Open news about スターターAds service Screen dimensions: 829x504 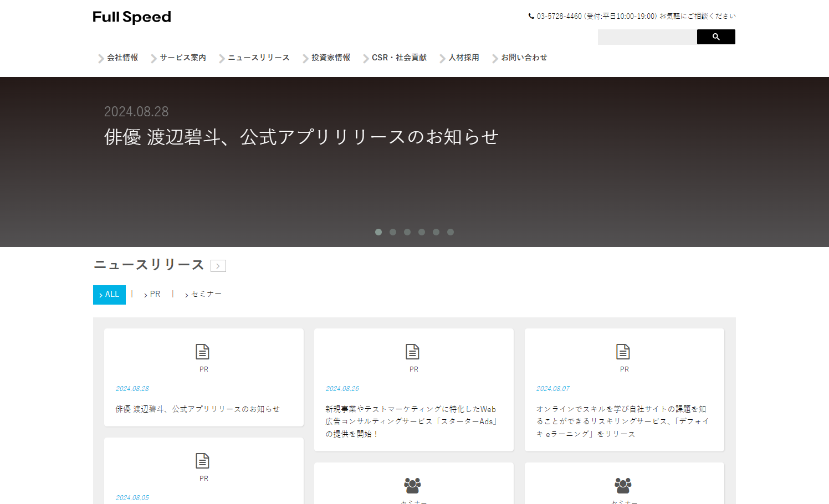click(411, 421)
